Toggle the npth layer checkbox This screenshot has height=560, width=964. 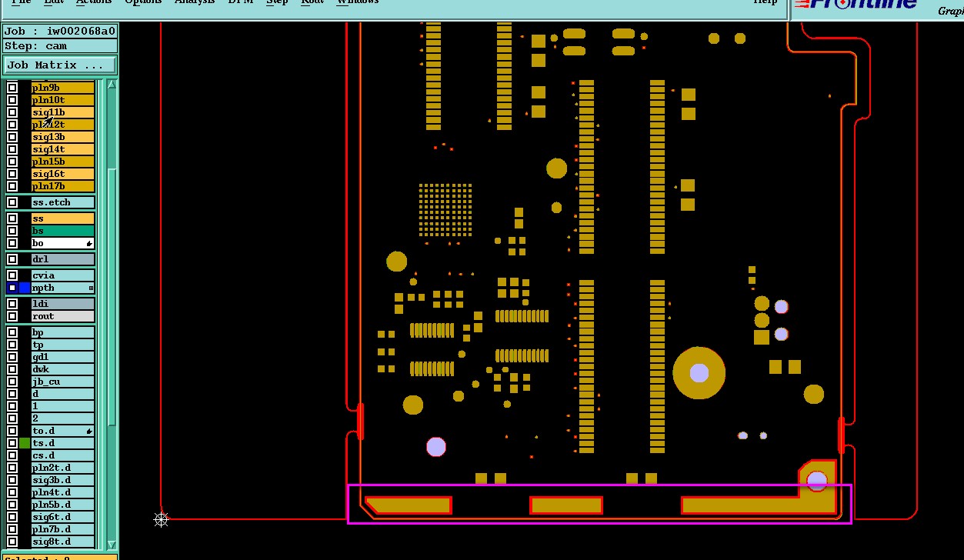(12, 288)
